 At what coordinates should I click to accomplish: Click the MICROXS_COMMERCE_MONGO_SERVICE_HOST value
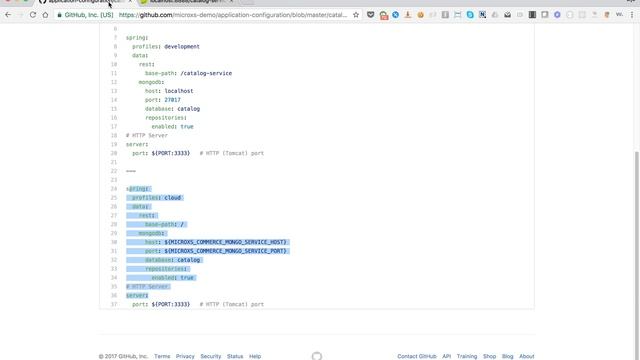(x=225, y=242)
